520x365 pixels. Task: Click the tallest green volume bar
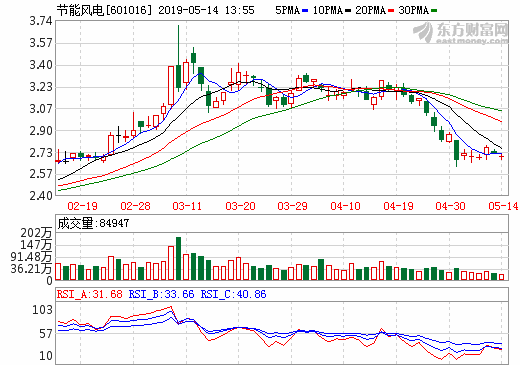[x=178, y=258]
